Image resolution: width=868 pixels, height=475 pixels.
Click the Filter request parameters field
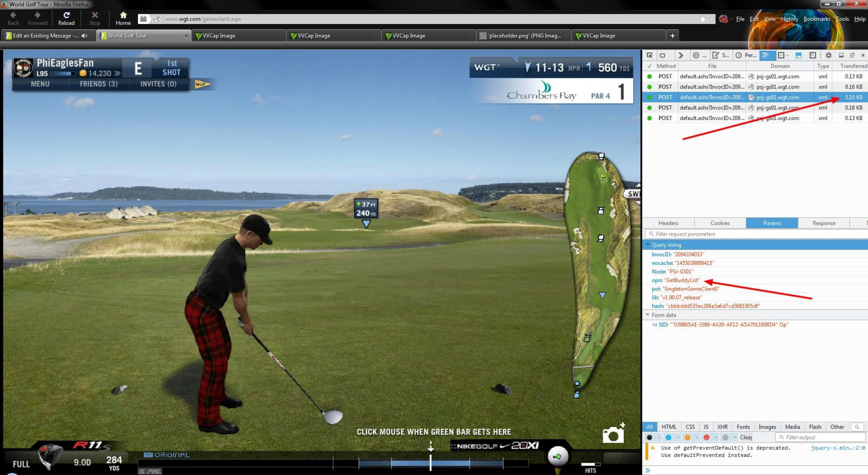pos(755,234)
